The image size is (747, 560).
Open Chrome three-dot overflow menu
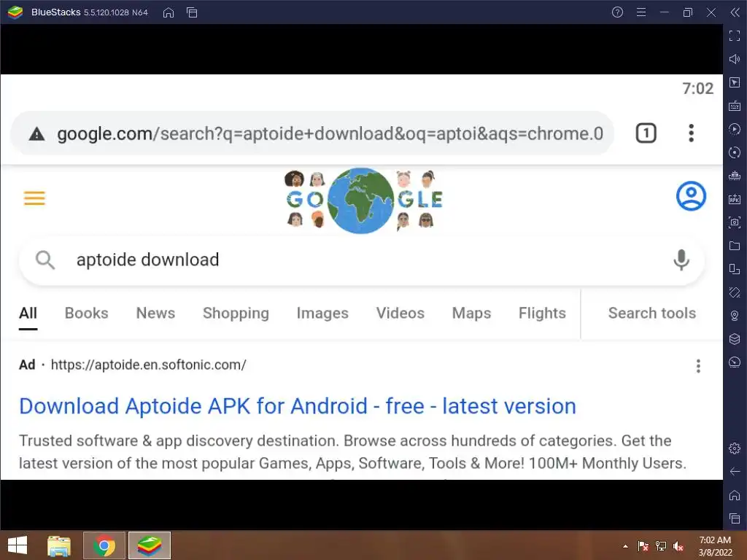(691, 133)
